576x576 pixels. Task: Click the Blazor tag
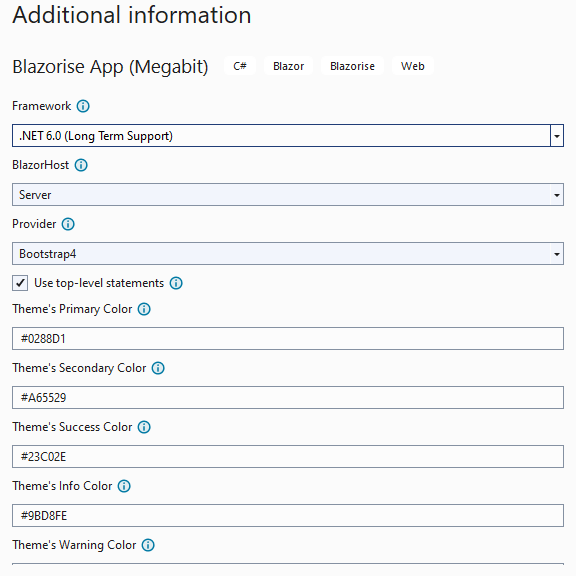pos(288,66)
